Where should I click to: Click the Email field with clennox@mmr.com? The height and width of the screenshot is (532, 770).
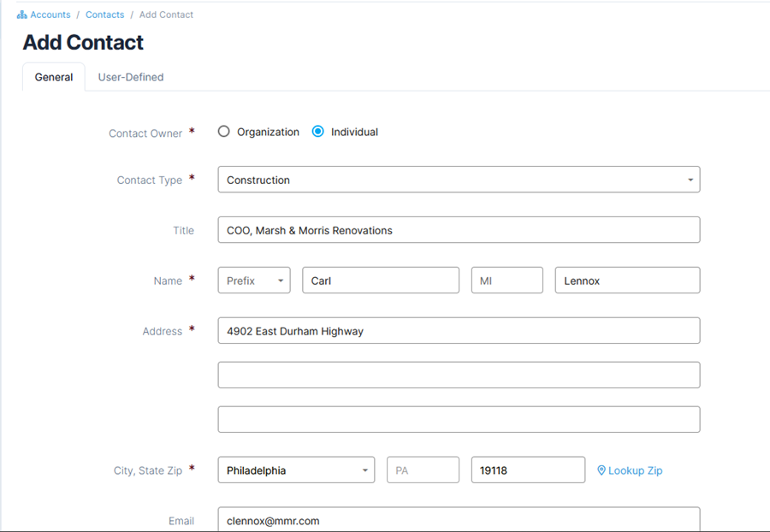(x=459, y=520)
